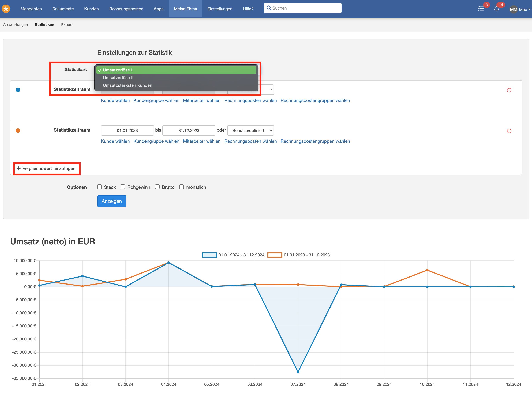Click the search magnifier icon
The width and height of the screenshot is (532, 394).
click(269, 8)
